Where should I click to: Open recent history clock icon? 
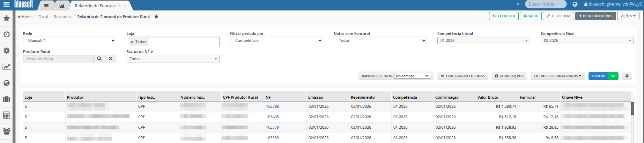point(6,35)
